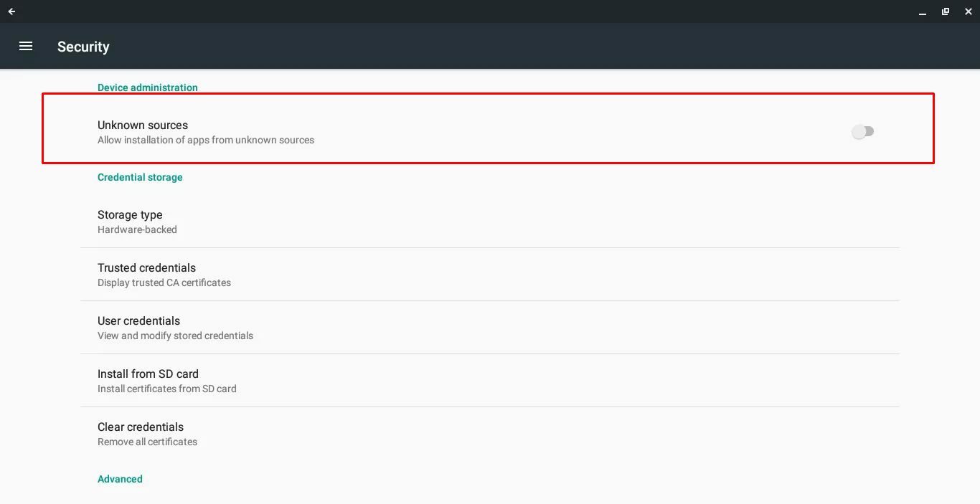Enable the Unknown sources toggle switch

(x=862, y=131)
